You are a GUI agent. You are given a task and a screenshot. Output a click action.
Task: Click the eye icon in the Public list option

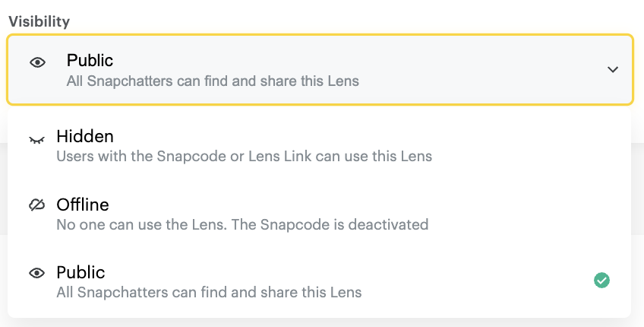(37, 273)
